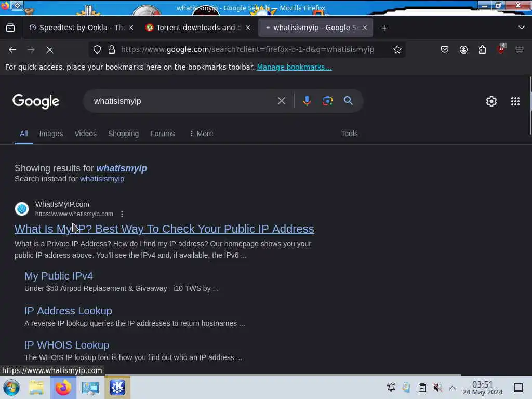Start Google voice search microphone

point(307,101)
